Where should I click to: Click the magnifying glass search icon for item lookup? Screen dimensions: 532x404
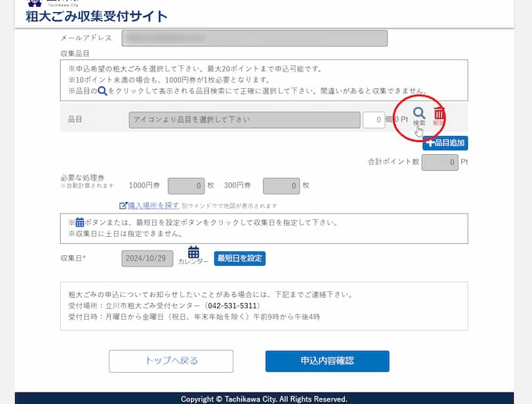[x=419, y=114]
